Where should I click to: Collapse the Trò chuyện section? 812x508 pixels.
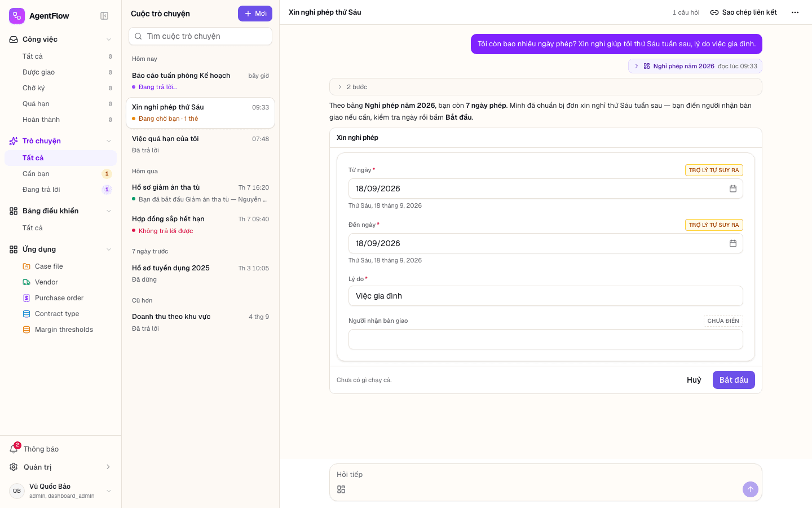click(x=109, y=141)
